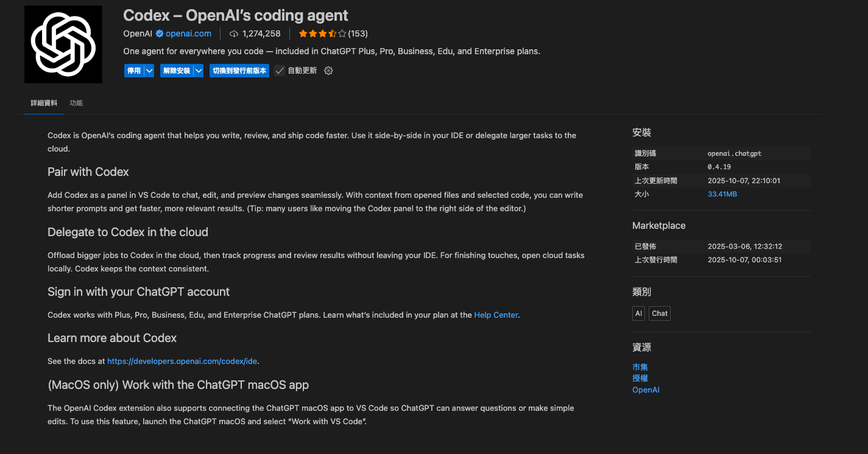The width and height of the screenshot is (868, 454).
Task: Click the OpenAI extension logo thumbnail
Action: tap(63, 44)
